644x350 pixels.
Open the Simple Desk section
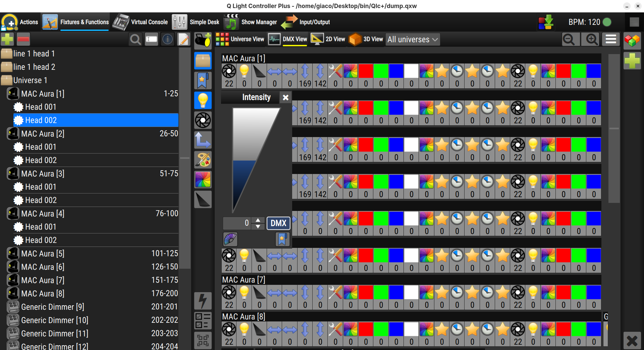(x=196, y=22)
